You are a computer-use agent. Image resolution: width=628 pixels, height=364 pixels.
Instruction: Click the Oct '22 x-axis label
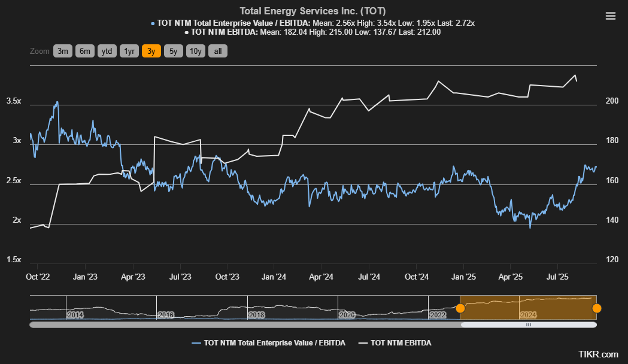pos(38,277)
